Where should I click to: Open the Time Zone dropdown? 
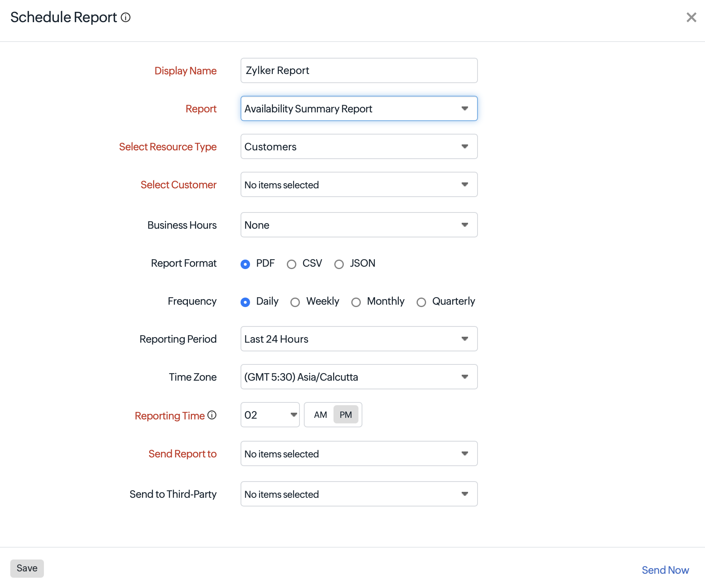point(359,377)
